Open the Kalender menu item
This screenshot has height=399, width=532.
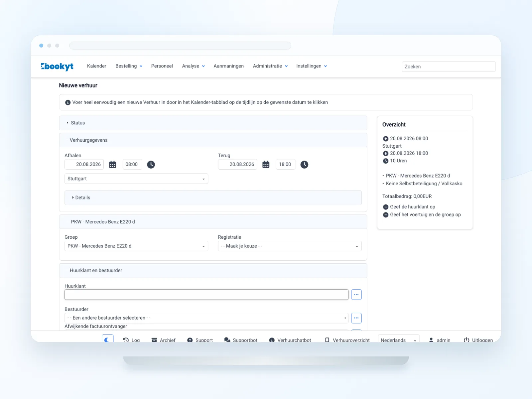pos(97,66)
